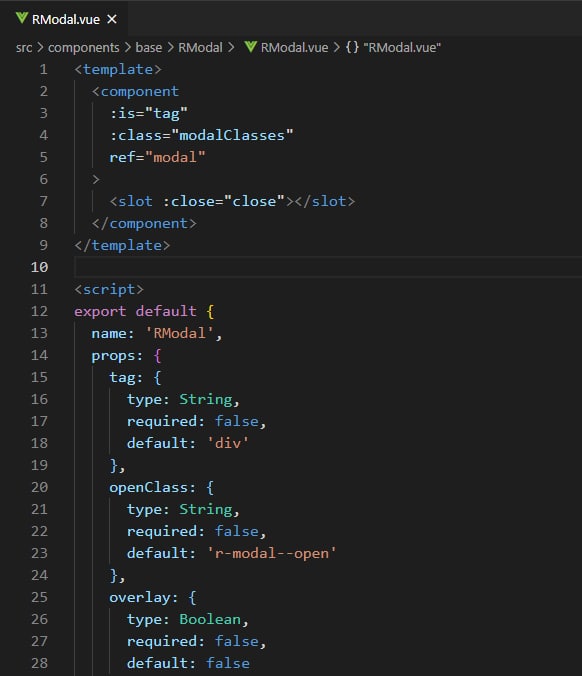Open the "RModal.vue" symbol breadcrumb
This screenshot has height=676, width=582.
(x=402, y=47)
